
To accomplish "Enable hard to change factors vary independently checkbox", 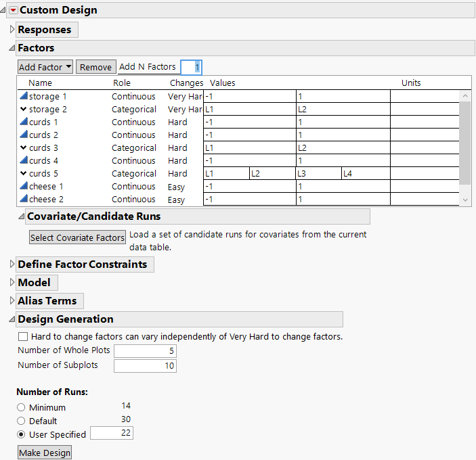I will tap(23, 336).
